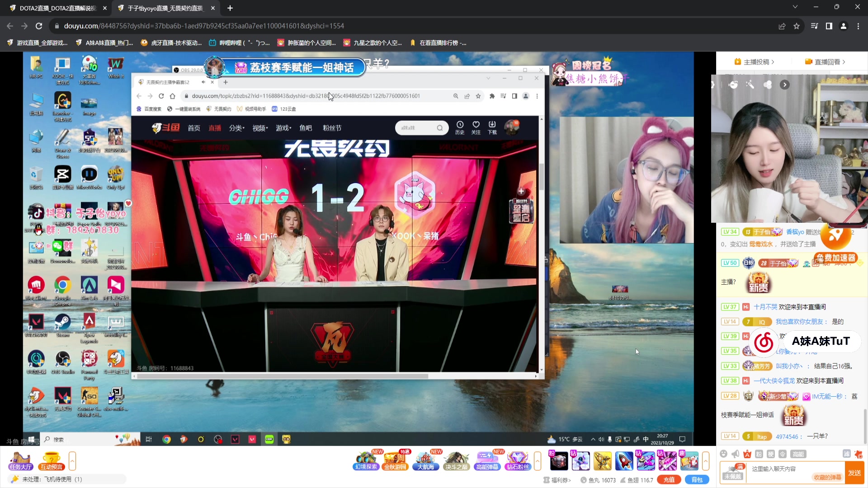The image size is (868, 488).
Task: Open 主播投稿 streamer uploads
Action: 755,62
